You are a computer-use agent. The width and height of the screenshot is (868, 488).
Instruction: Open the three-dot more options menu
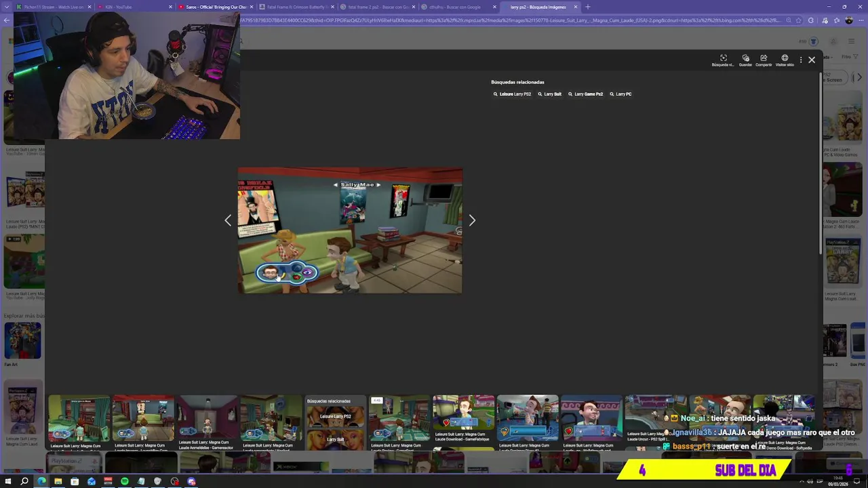click(801, 60)
